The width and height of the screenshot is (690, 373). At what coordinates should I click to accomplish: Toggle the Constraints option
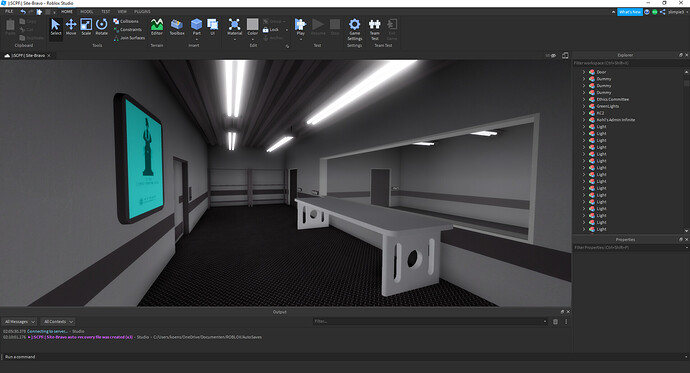click(x=128, y=29)
